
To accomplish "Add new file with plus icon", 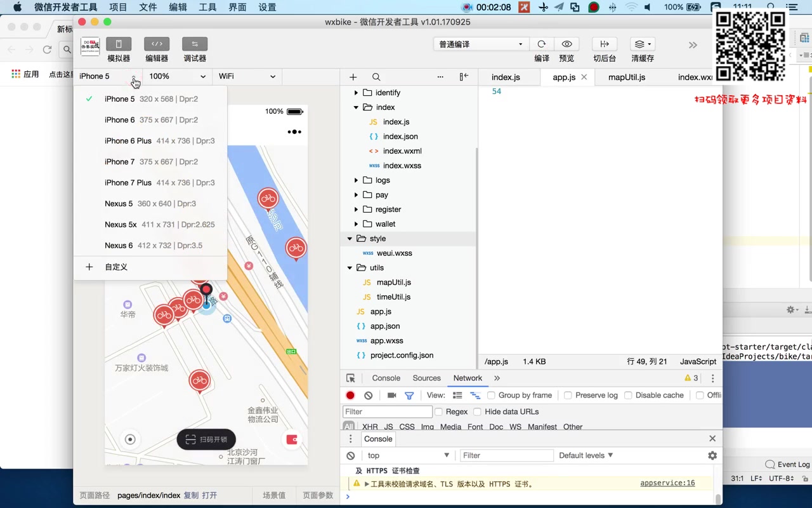I will coord(353,77).
